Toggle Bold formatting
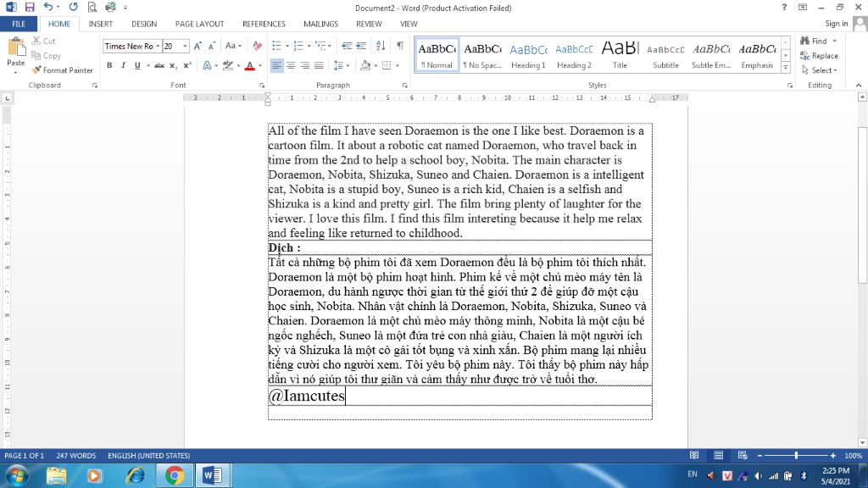The height and width of the screenshot is (488, 868). [x=109, y=65]
